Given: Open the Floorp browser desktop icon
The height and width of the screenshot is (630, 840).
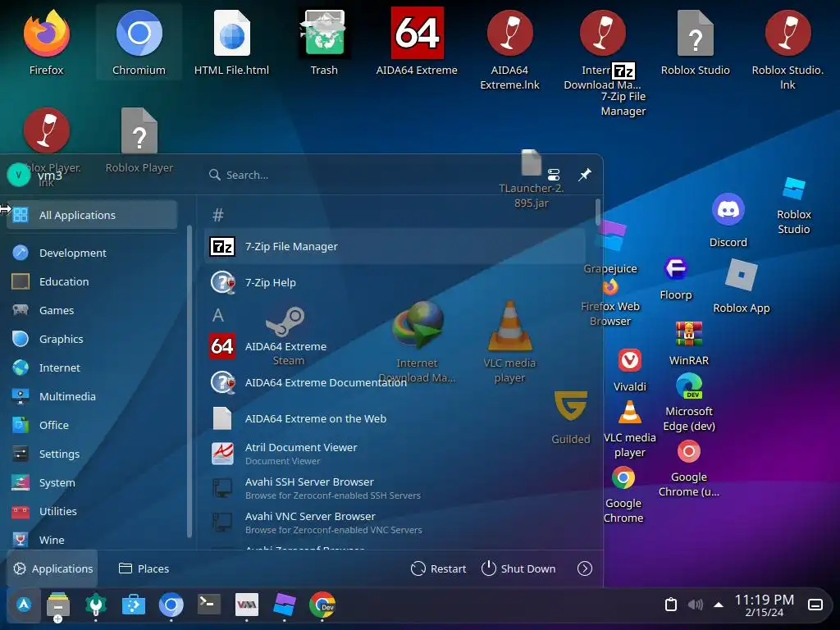Looking at the screenshot, I should (676, 279).
